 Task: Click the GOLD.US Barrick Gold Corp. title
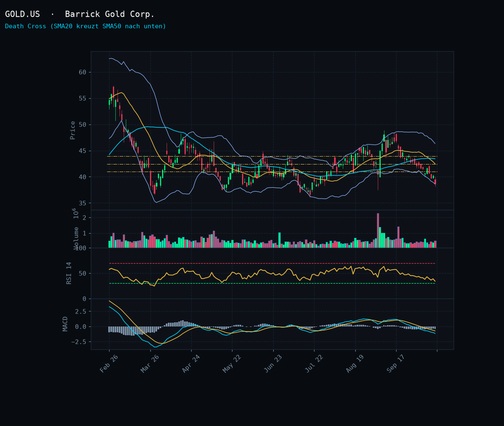pos(80,14)
